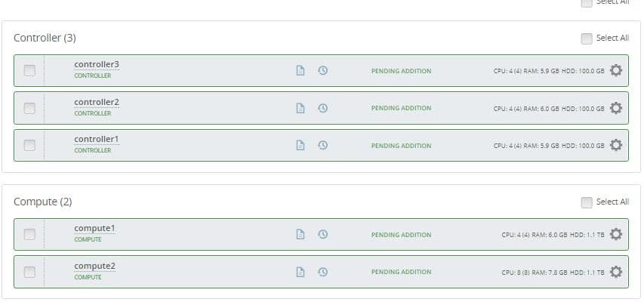The image size is (644, 302).
Task: Open history clock icon for controller2
Action: tap(322, 108)
